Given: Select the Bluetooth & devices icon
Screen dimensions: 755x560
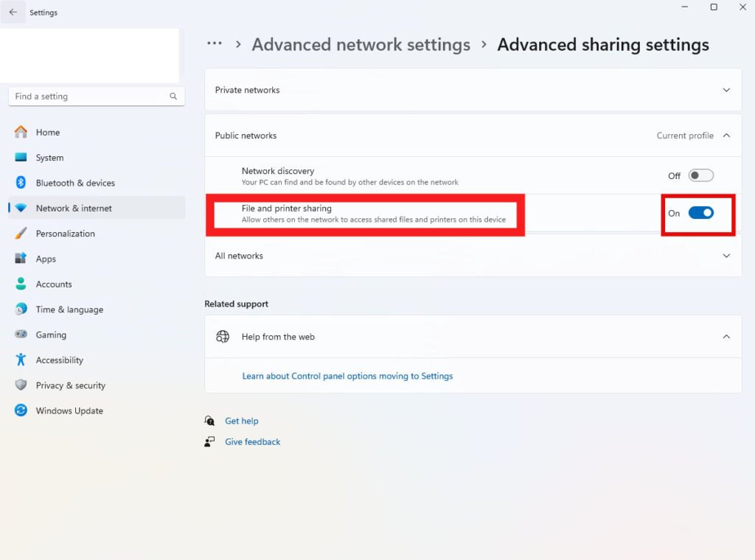Looking at the screenshot, I should coord(21,183).
